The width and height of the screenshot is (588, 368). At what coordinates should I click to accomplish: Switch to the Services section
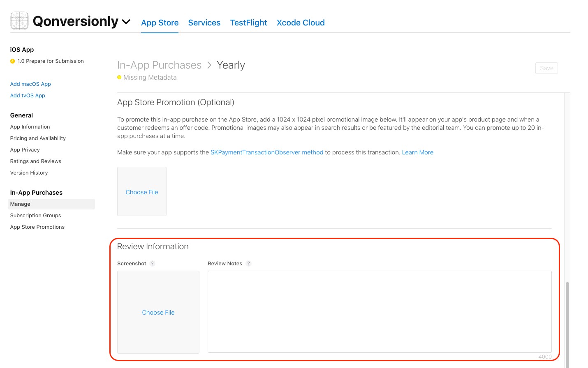pyautogui.click(x=204, y=23)
